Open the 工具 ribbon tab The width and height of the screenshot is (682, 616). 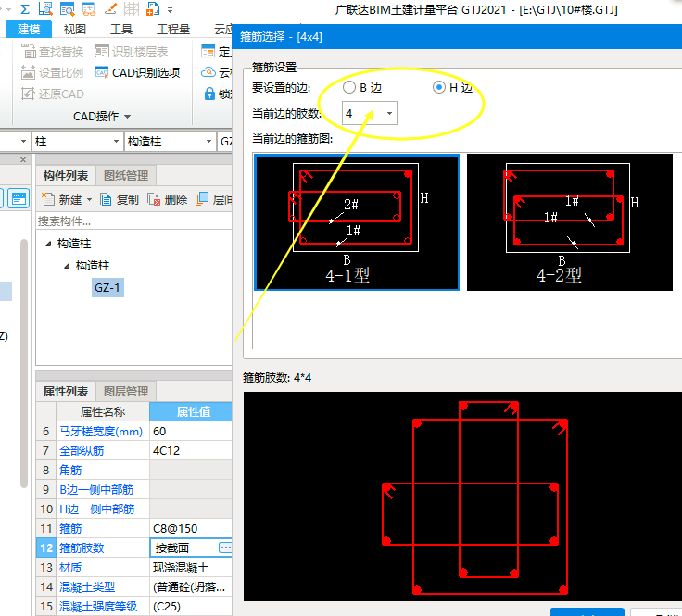pyautogui.click(x=120, y=29)
